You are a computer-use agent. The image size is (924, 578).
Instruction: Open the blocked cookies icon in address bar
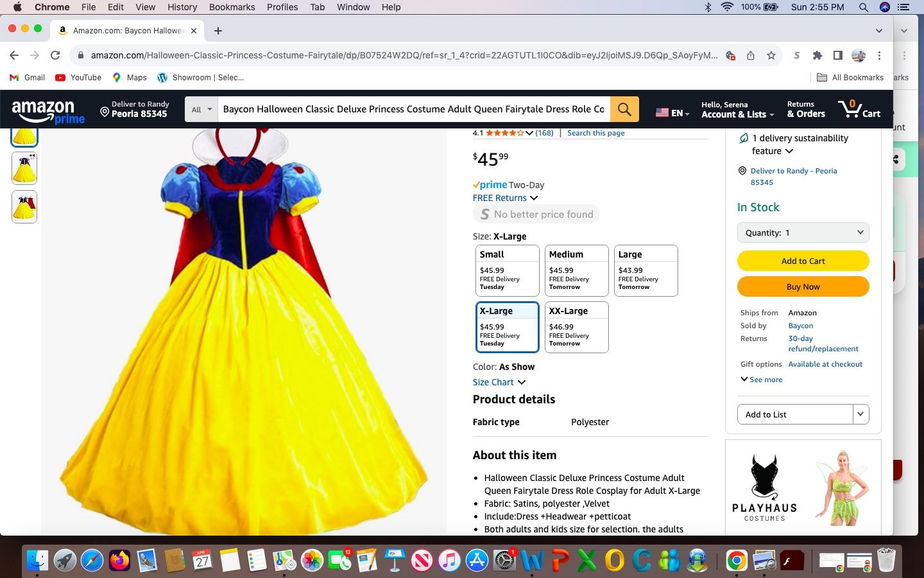(x=730, y=55)
